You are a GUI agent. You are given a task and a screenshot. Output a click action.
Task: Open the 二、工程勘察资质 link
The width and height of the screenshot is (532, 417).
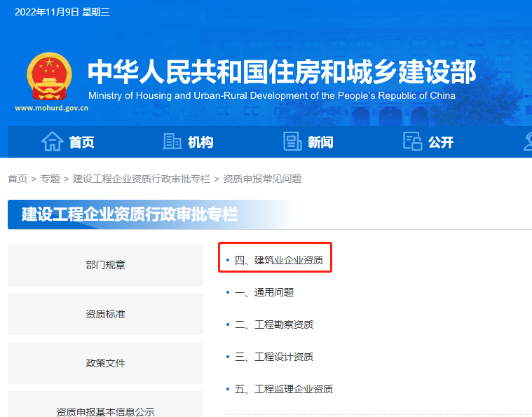274,324
